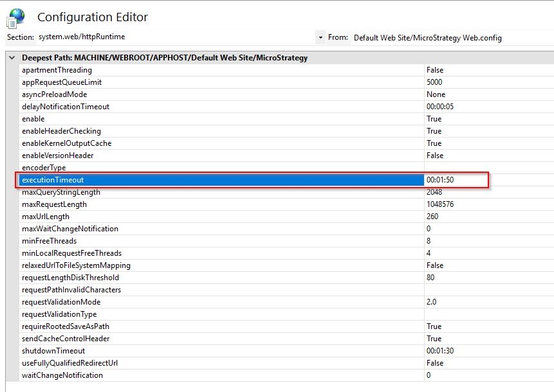Click the Configuration Editor globe icon

coord(15,17)
